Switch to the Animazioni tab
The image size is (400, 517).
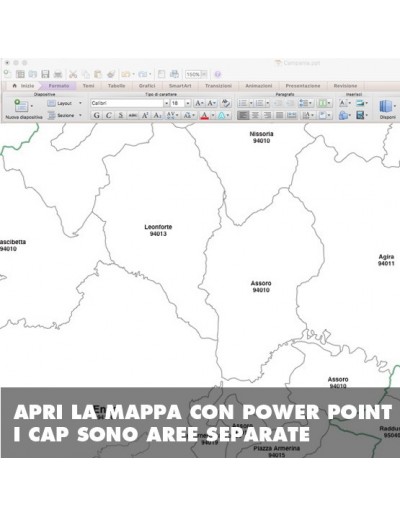tap(259, 86)
